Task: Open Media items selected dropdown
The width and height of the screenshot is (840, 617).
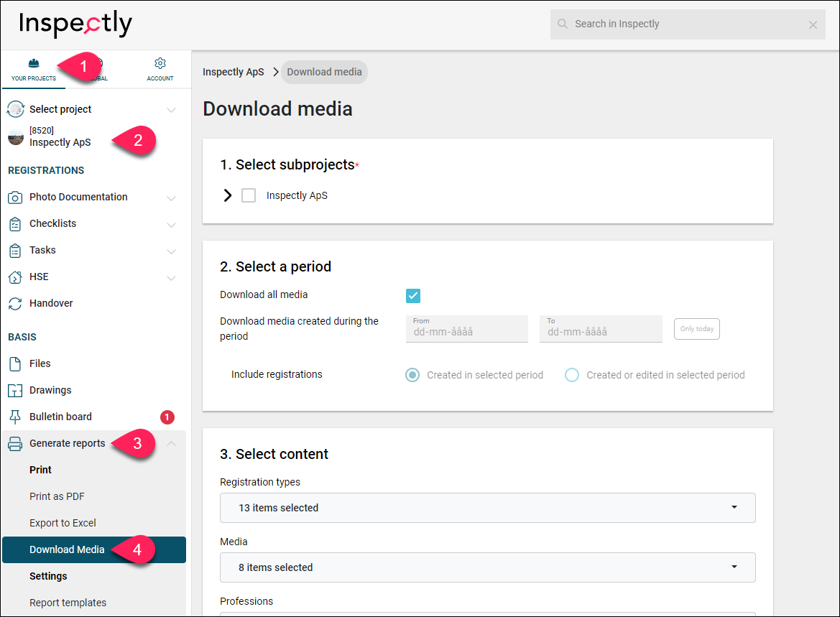Action: pos(487,567)
